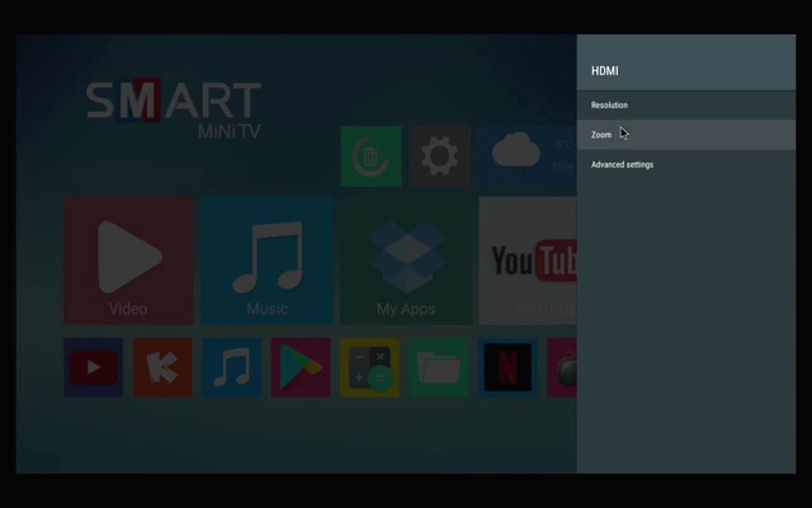The width and height of the screenshot is (812, 508).
Task: Launch Netflix
Action: click(507, 367)
